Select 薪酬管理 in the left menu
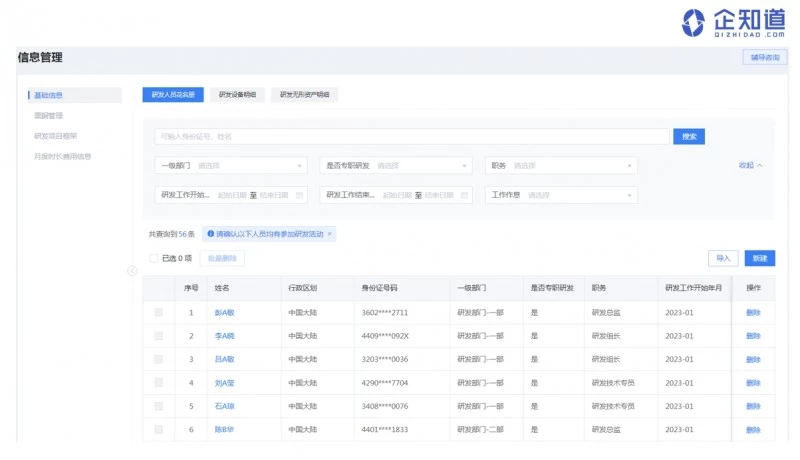Screen dimensions: 800x460 tap(48, 115)
